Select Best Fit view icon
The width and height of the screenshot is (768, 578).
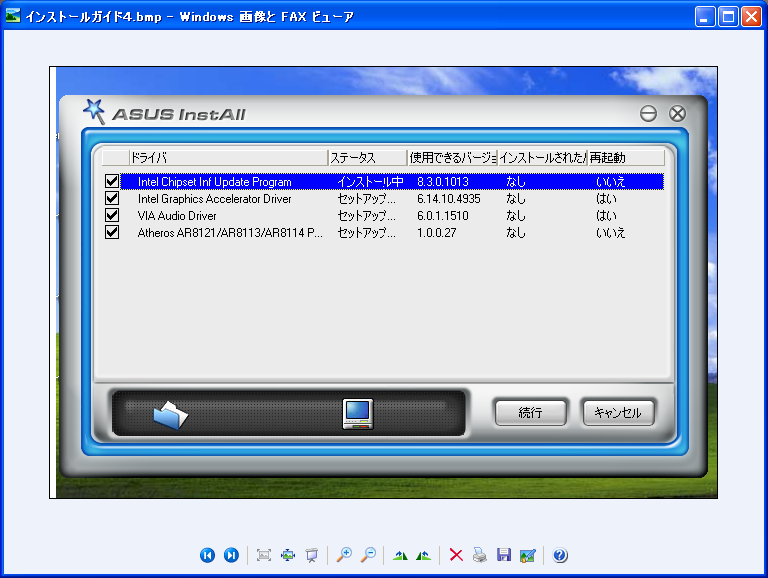[264, 555]
